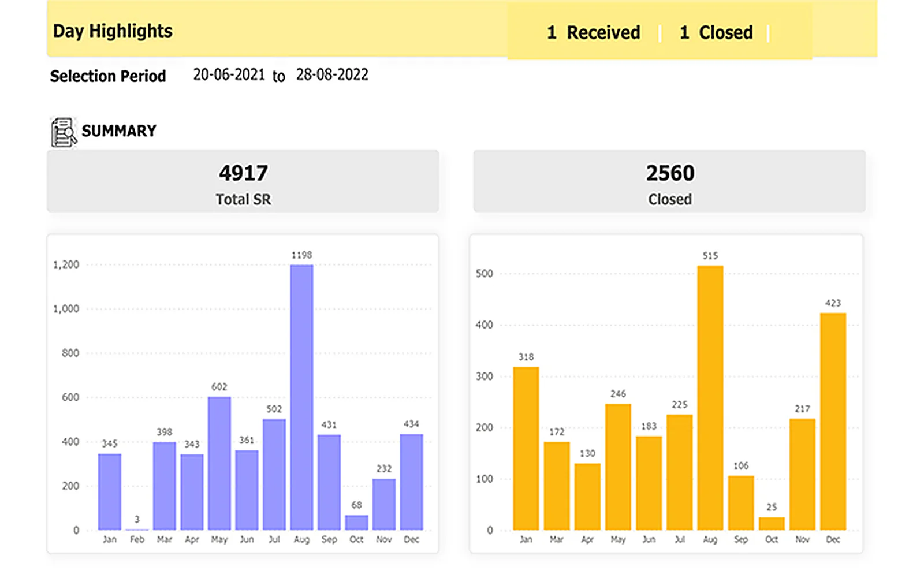Select the Closed Apr bar labeled 130
Viewport: 924px width, 574px height.
point(587,497)
